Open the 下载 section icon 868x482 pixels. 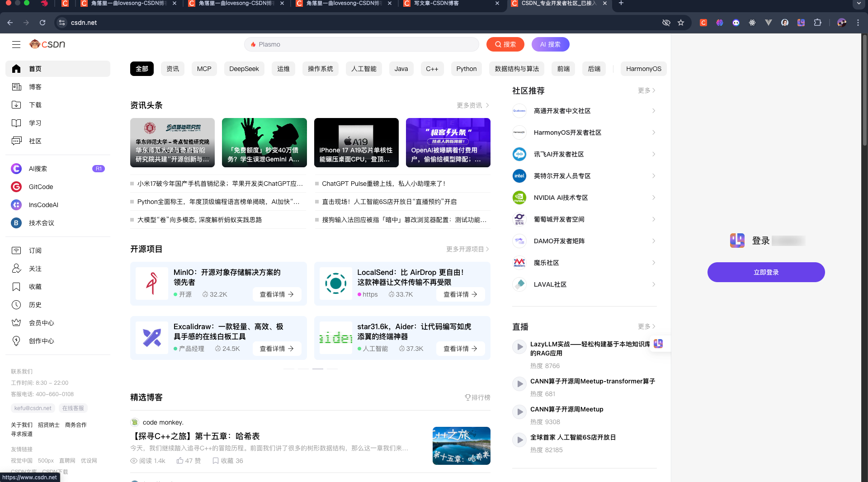pyautogui.click(x=16, y=105)
